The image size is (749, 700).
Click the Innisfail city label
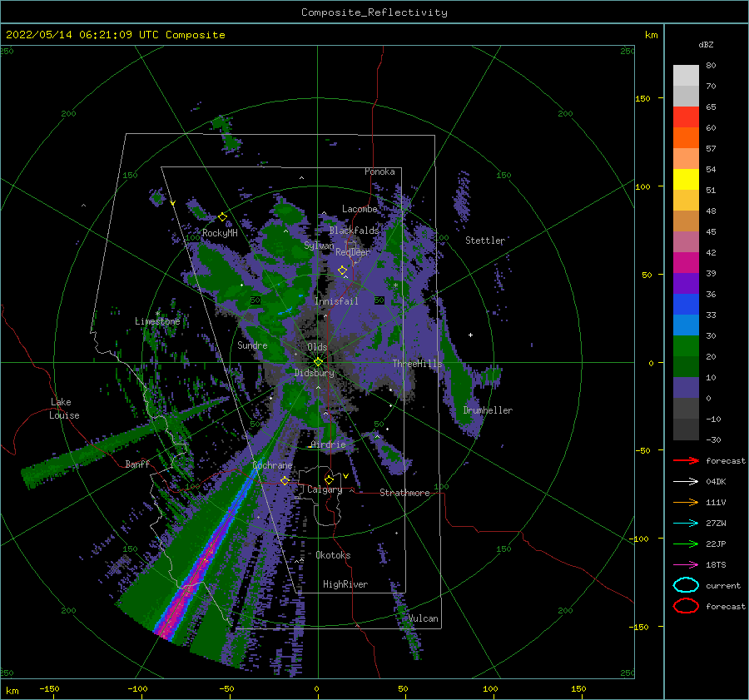336,301
